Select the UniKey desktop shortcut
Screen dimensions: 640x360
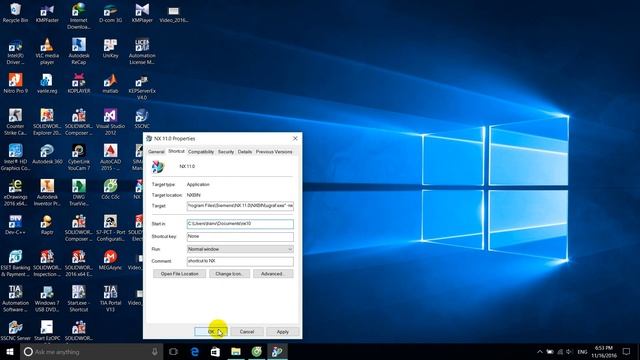point(110,48)
